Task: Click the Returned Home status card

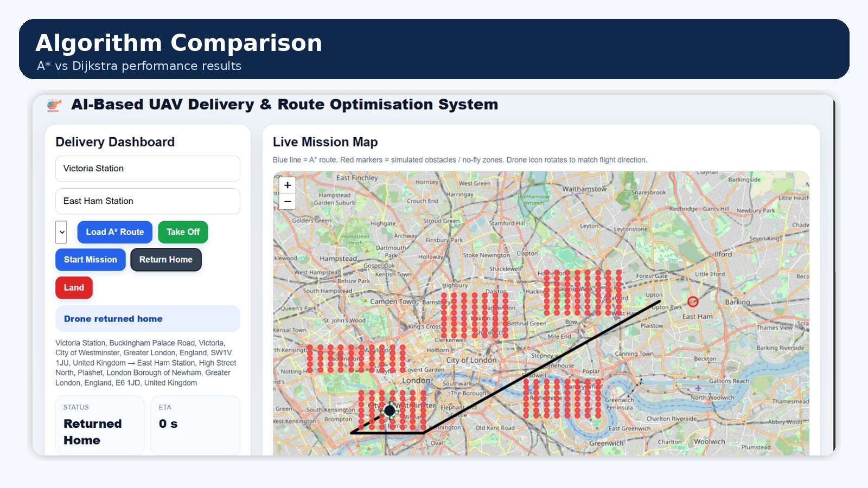Action: (x=100, y=426)
